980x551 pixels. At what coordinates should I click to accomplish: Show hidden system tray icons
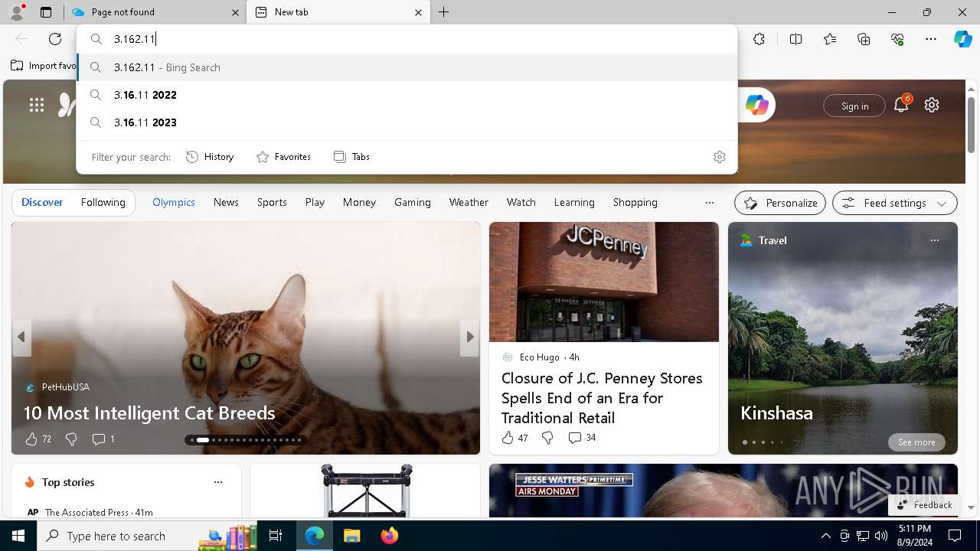tap(825, 536)
